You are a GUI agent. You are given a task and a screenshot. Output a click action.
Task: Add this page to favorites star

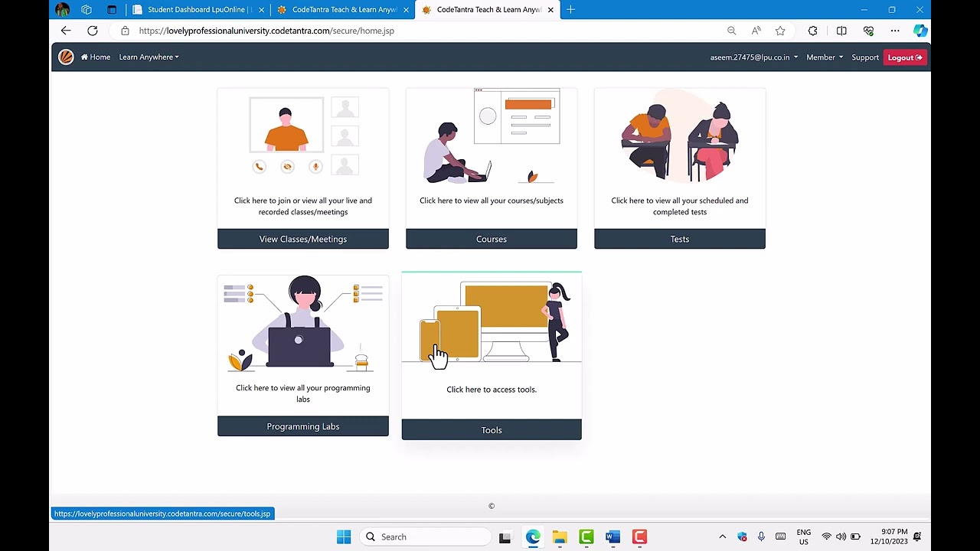(780, 31)
